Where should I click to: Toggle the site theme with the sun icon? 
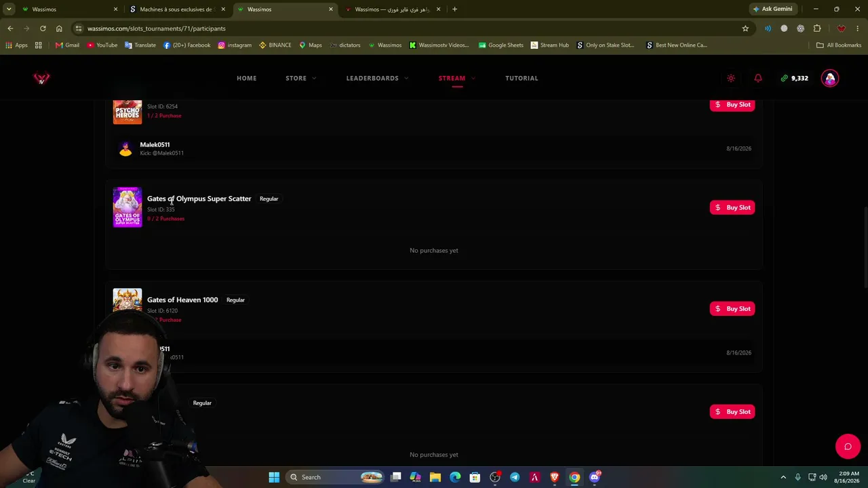(x=731, y=78)
